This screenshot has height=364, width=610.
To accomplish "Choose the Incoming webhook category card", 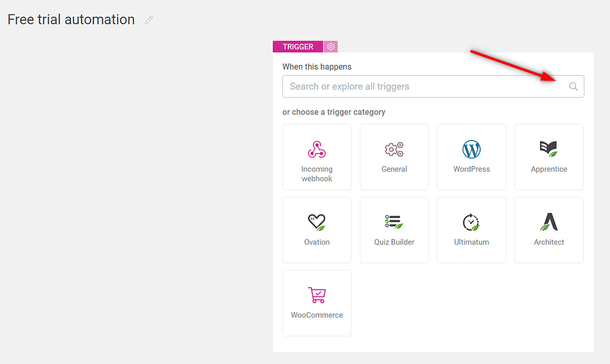I will tap(317, 157).
